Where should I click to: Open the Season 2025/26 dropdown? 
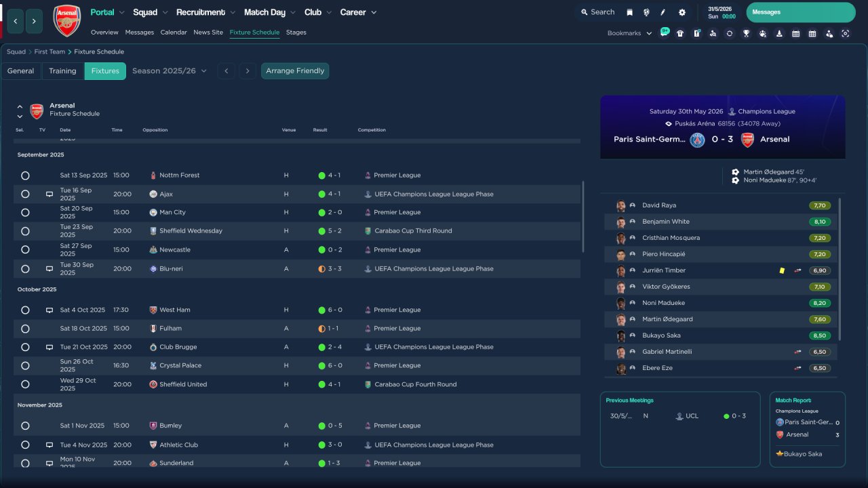coord(170,71)
